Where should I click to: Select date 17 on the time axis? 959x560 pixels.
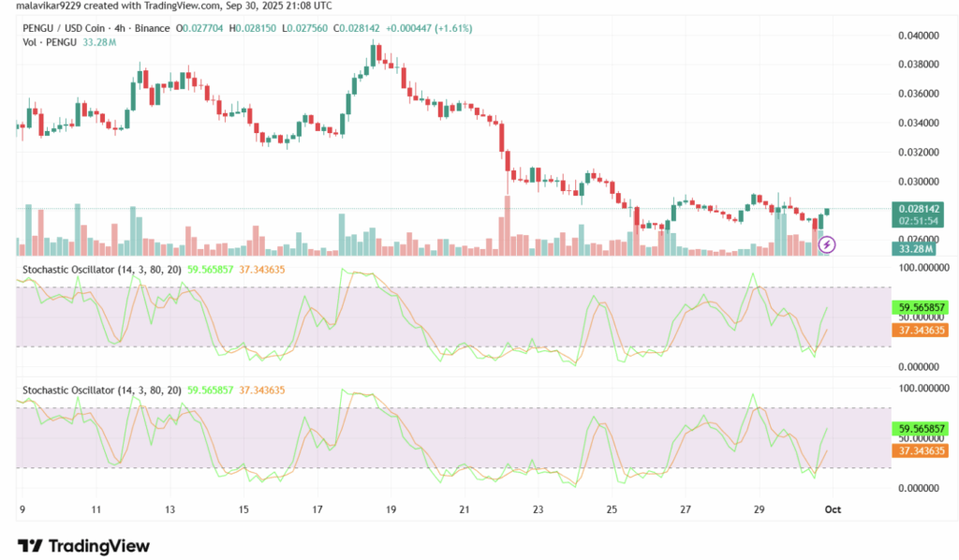click(317, 509)
